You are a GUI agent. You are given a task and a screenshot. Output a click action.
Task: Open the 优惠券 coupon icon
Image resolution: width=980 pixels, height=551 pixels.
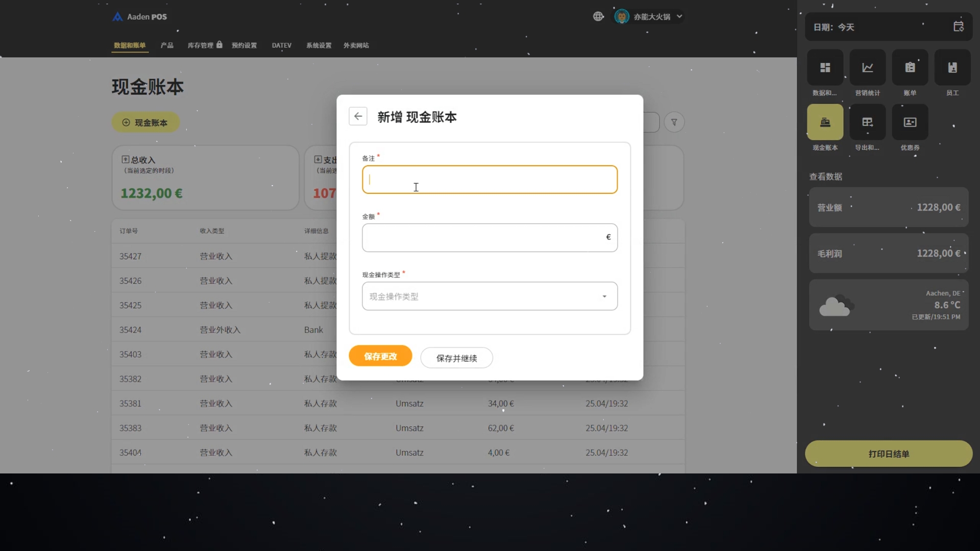(x=910, y=122)
